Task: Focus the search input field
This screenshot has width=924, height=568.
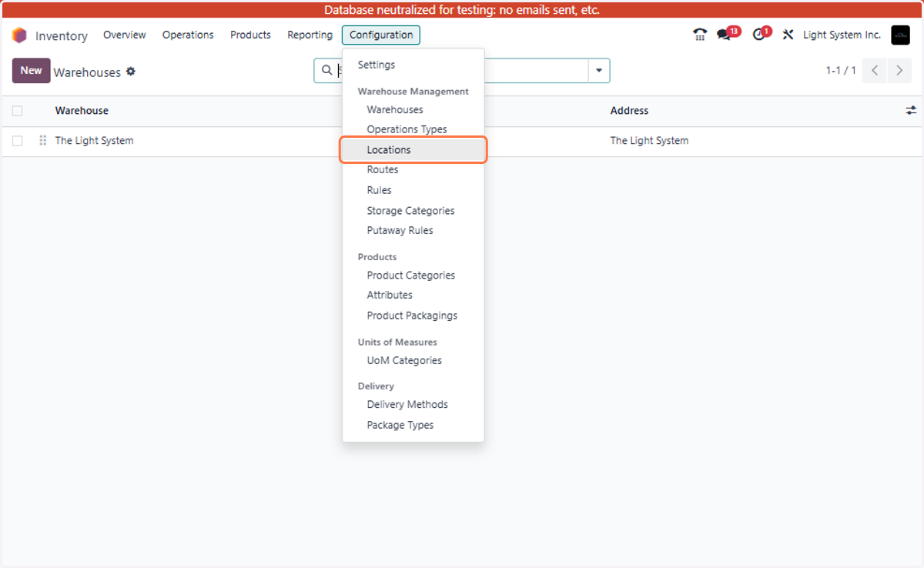Action: pyautogui.click(x=462, y=71)
